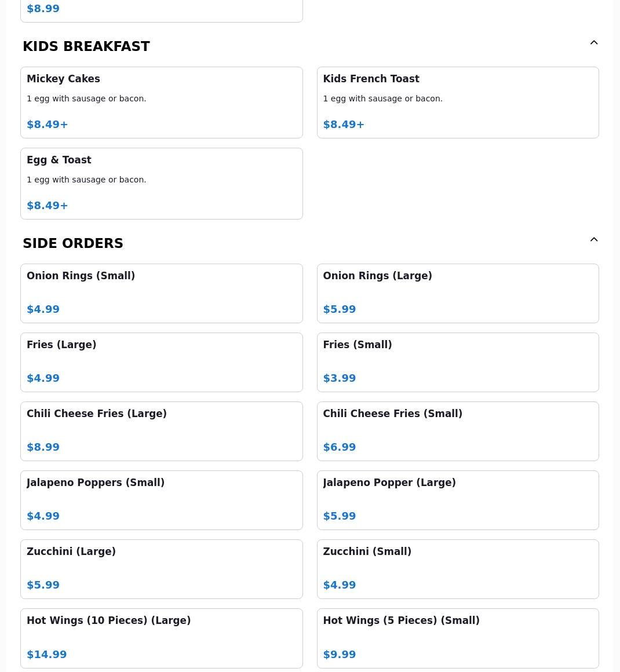The height and width of the screenshot is (672, 620).
Task: Select Chili Cheese Fries (Large)
Action: coord(161,431)
